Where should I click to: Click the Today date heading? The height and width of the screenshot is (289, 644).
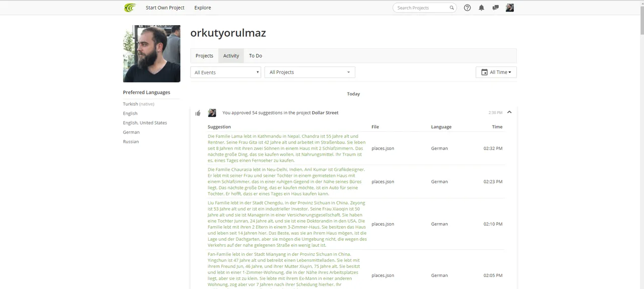[353, 94]
